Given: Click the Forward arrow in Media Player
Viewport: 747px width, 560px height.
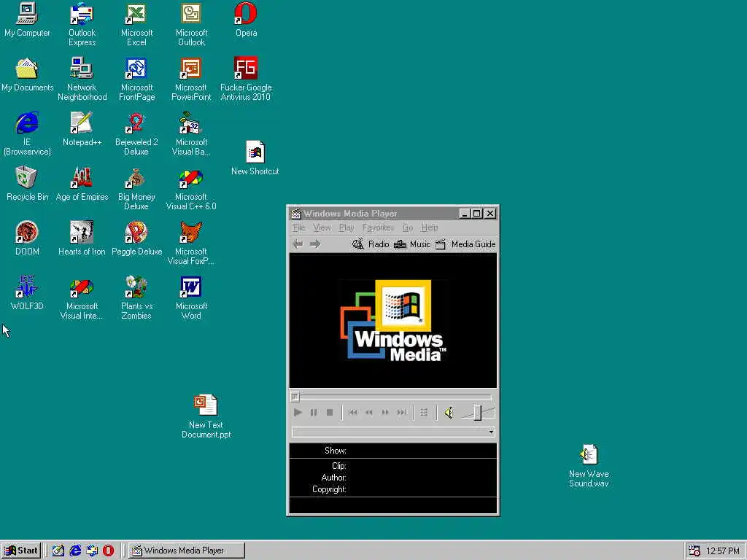Looking at the screenshot, I should [x=315, y=244].
